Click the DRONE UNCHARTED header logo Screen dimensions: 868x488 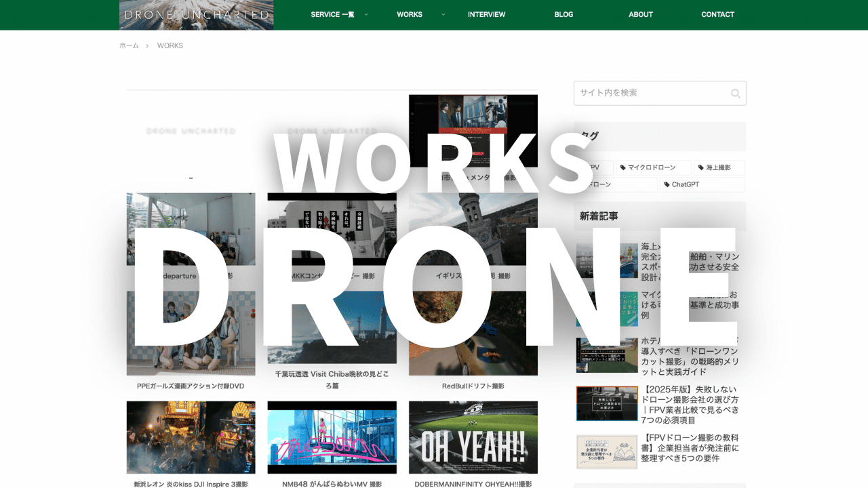(195, 14)
